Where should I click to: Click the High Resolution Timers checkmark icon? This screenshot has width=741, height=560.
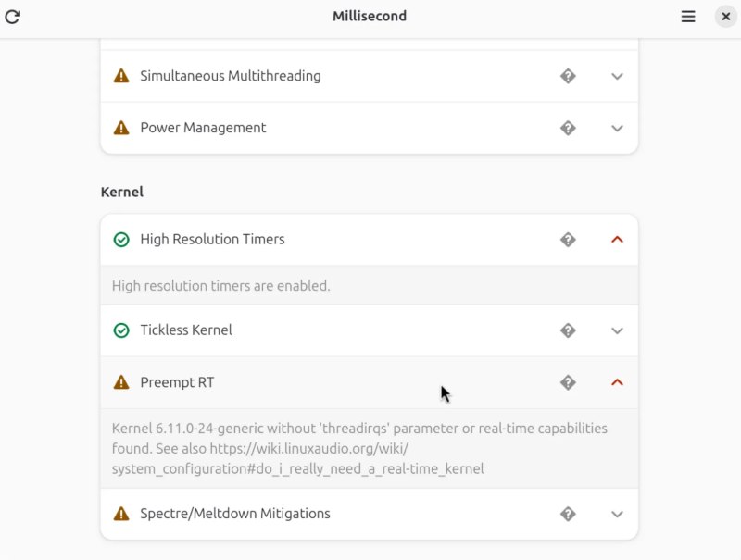121,239
